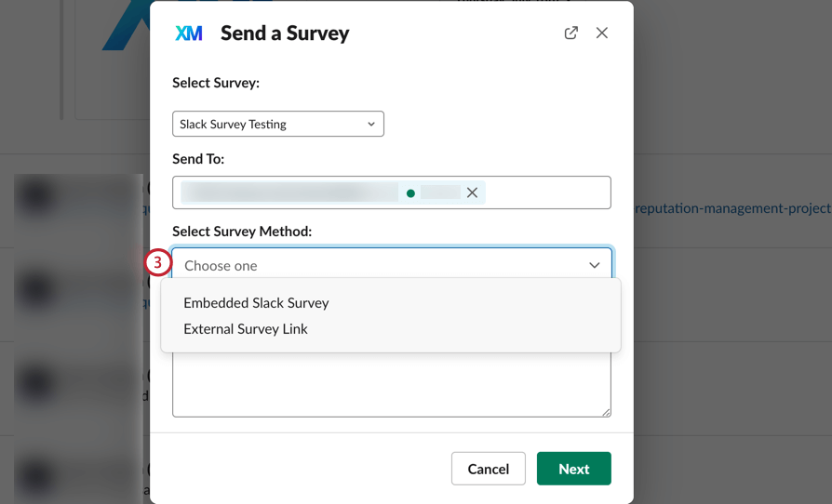
Task: Open the survey dialog in a new window
Action: point(571,33)
